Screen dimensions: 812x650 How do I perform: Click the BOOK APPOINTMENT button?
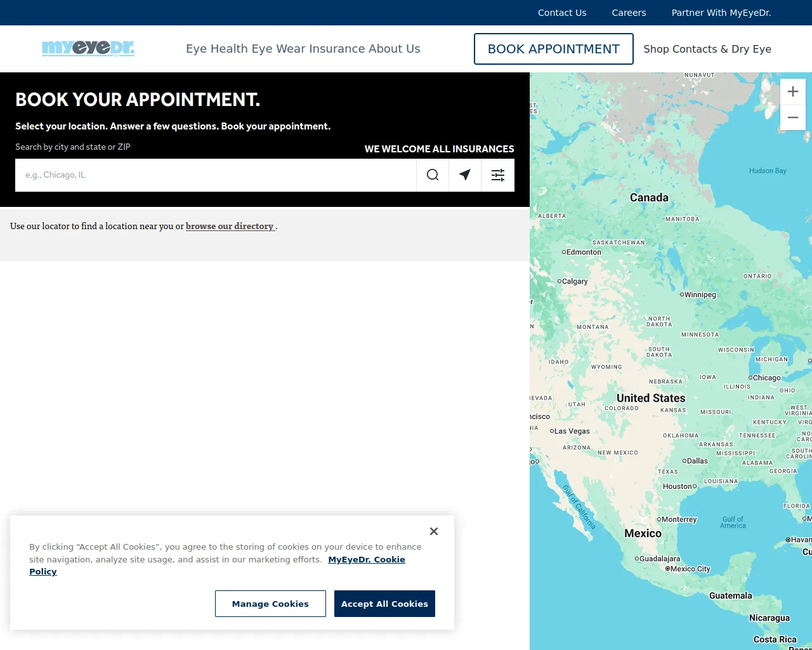554,49
